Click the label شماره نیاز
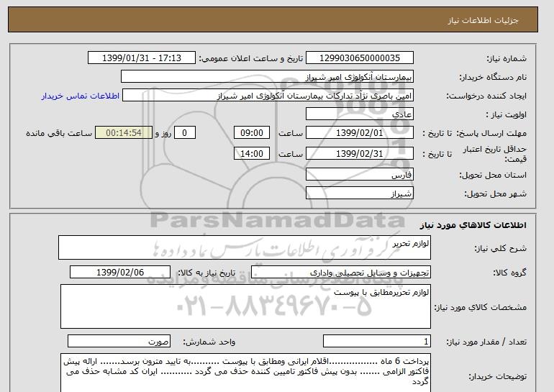 [507, 58]
